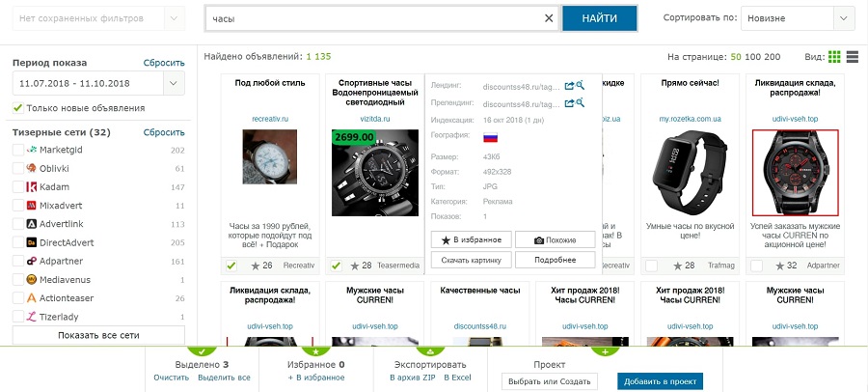Click 'Добавить в проект' button
Viewport: 868px width, 392px height.
click(661, 381)
